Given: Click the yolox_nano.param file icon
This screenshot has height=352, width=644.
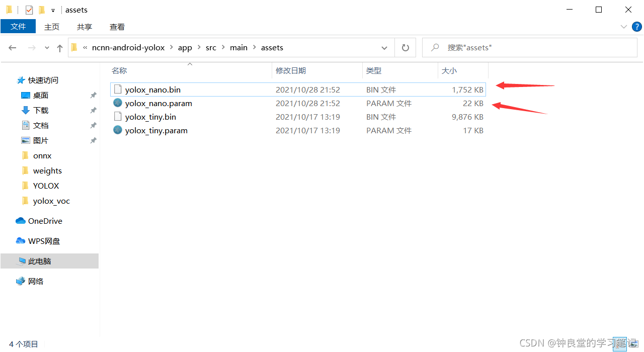Looking at the screenshot, I should tap(118, 103).
